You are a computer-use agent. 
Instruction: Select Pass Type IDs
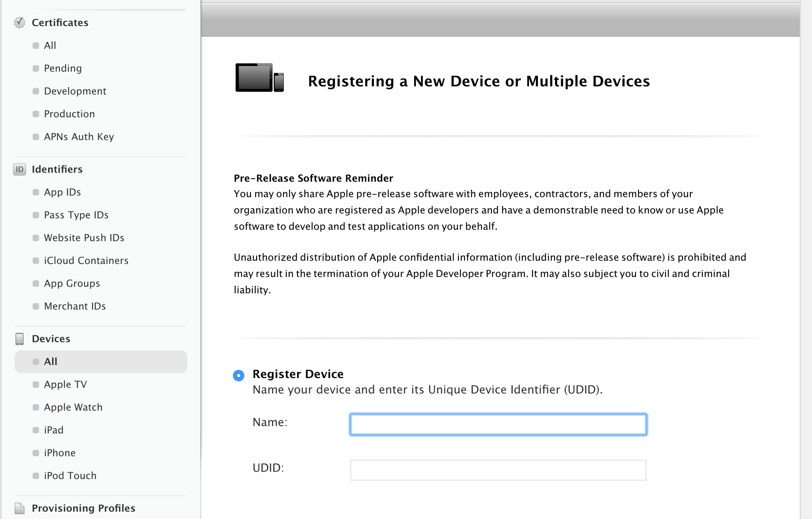(77, 215)
